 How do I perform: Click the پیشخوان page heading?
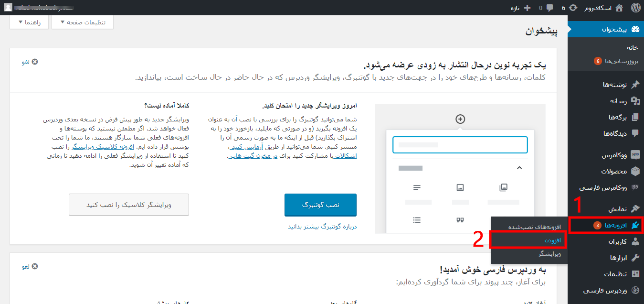(x=542, y=31)
